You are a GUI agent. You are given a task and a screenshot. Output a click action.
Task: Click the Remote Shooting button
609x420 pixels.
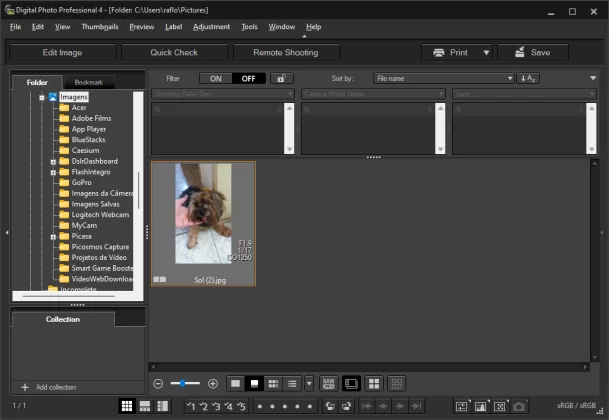click(x=286, y=52)
